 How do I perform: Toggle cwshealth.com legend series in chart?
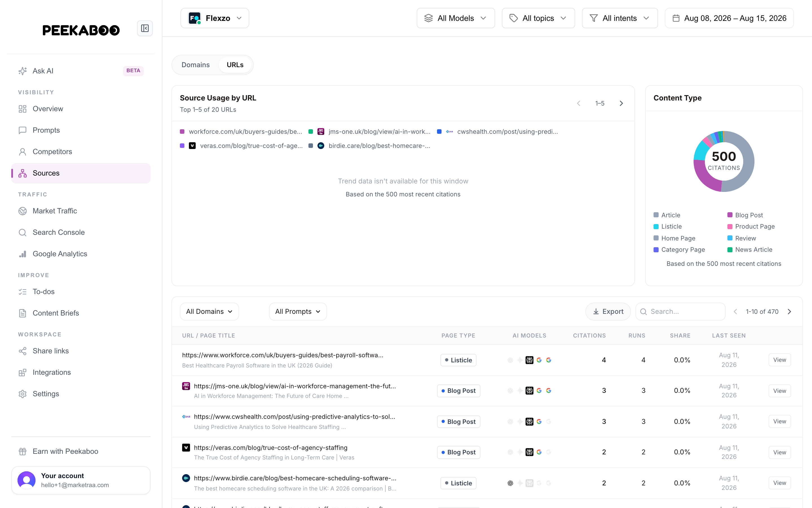[498, 132]
